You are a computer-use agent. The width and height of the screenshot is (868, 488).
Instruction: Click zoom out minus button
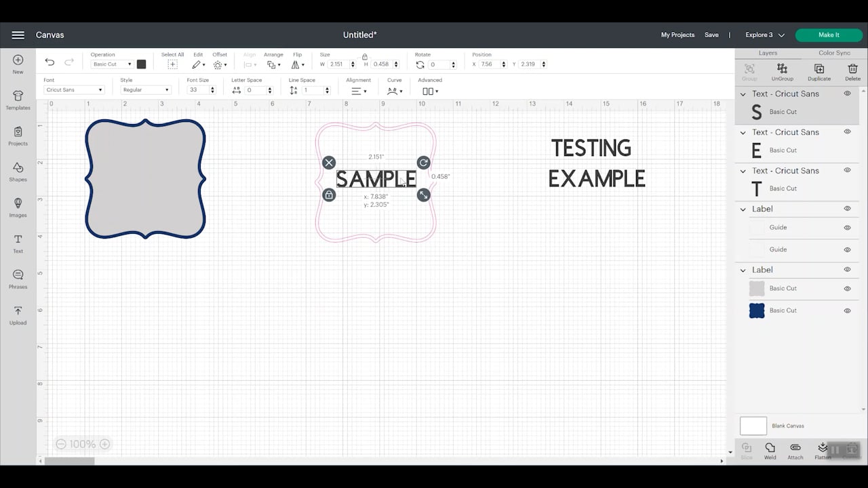61,444
